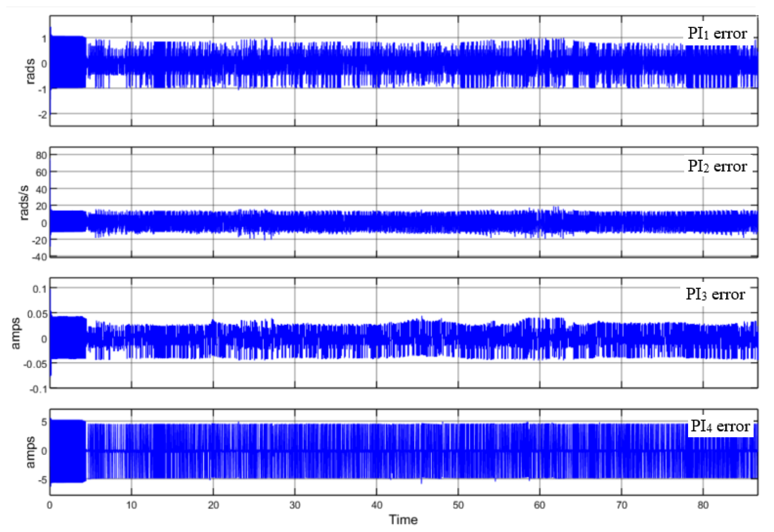Click the Time axis label
This screenshot has height=532, width=774.
[403, 520]
